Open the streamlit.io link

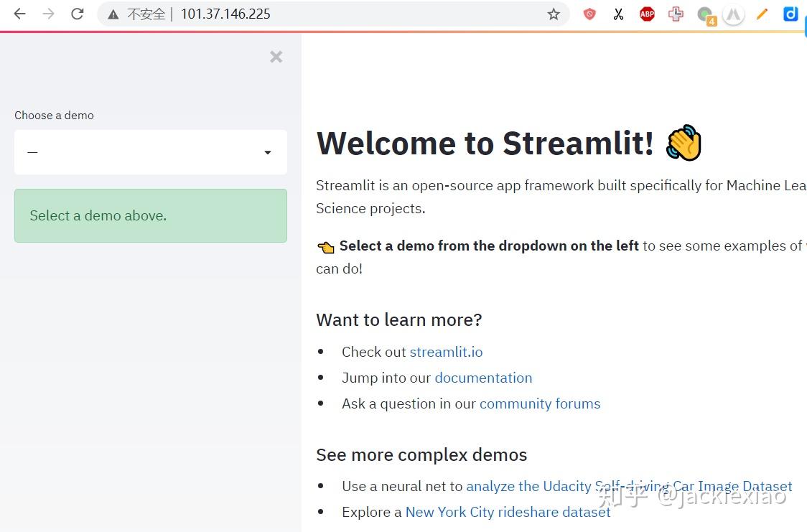coord(446,352)
